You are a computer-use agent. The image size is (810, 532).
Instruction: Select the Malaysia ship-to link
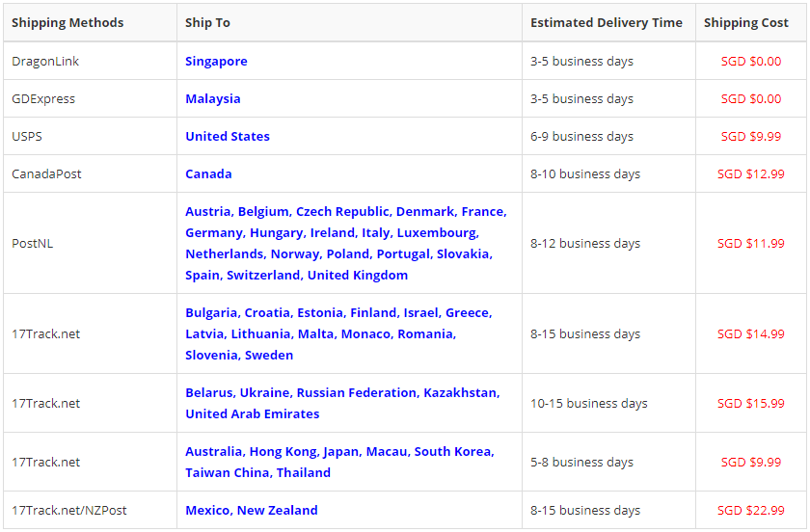coord(213,98)
